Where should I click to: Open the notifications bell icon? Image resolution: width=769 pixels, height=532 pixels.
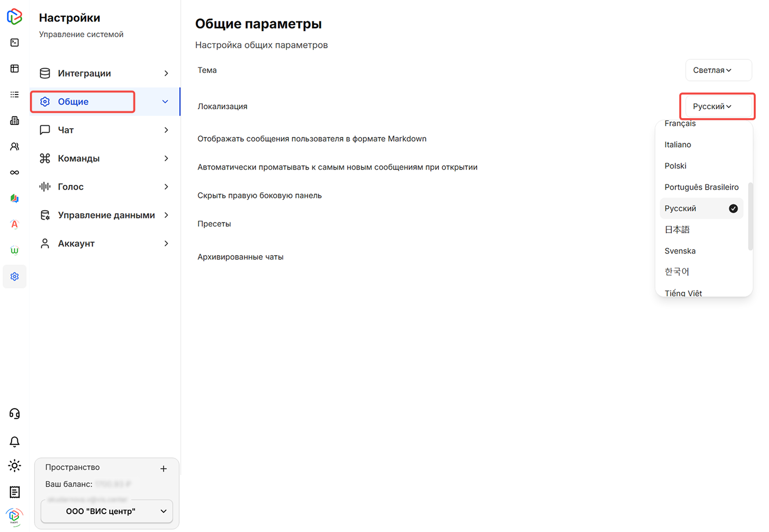pos(14,442)
